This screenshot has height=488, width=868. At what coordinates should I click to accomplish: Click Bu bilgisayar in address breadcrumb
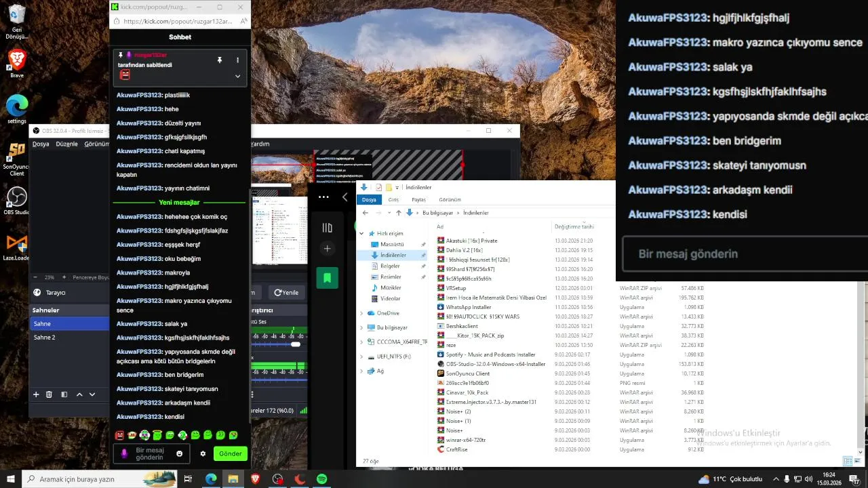point(437,213)
